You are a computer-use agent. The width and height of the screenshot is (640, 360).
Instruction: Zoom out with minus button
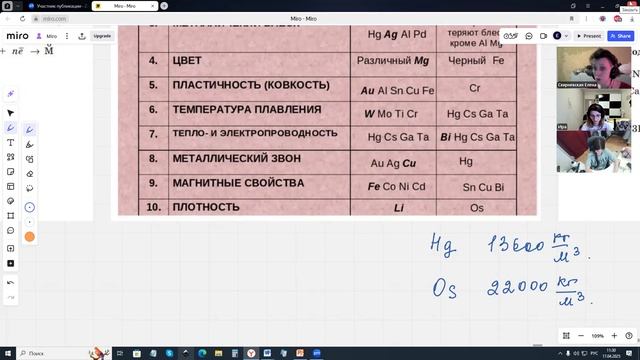coord(581,336)
